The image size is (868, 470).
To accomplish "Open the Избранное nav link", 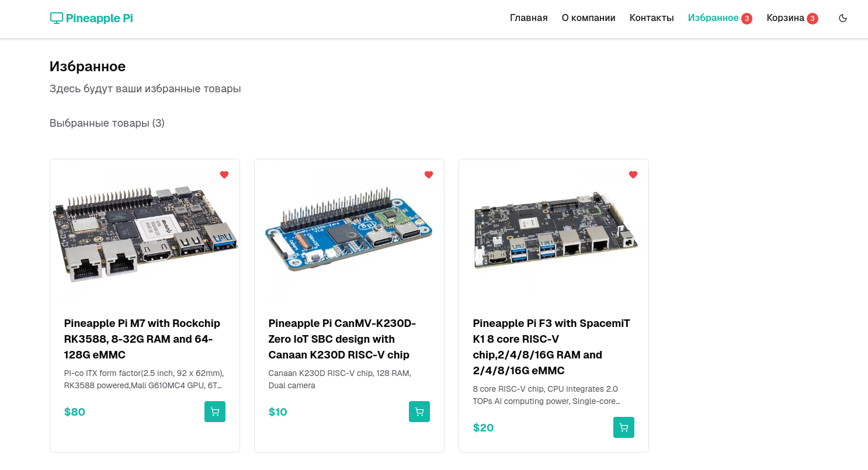I will point(713,18).
